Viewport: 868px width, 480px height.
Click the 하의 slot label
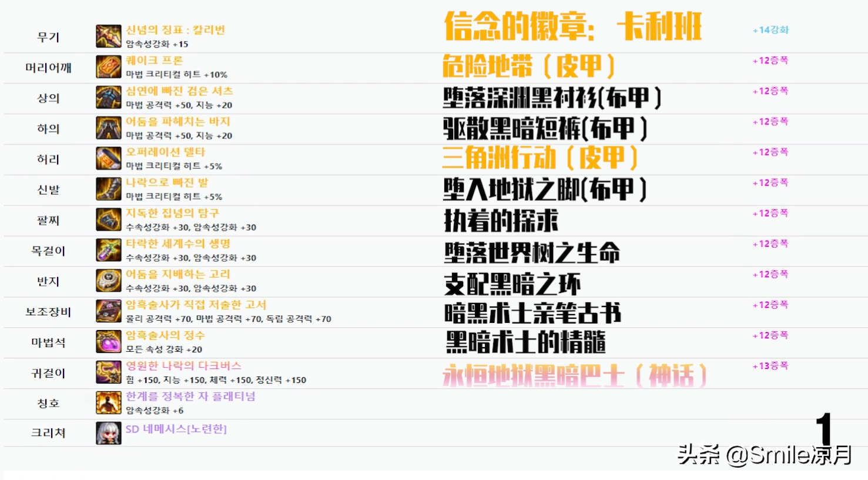[48, 129]
